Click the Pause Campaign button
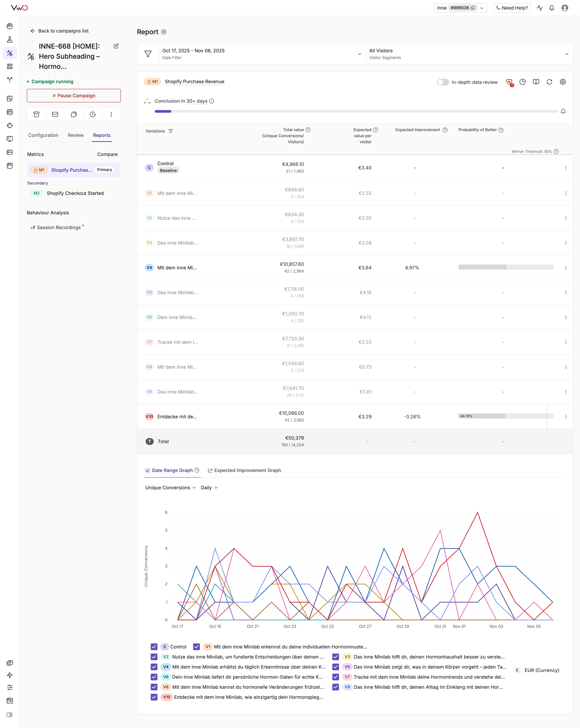 tap(74, 96)
